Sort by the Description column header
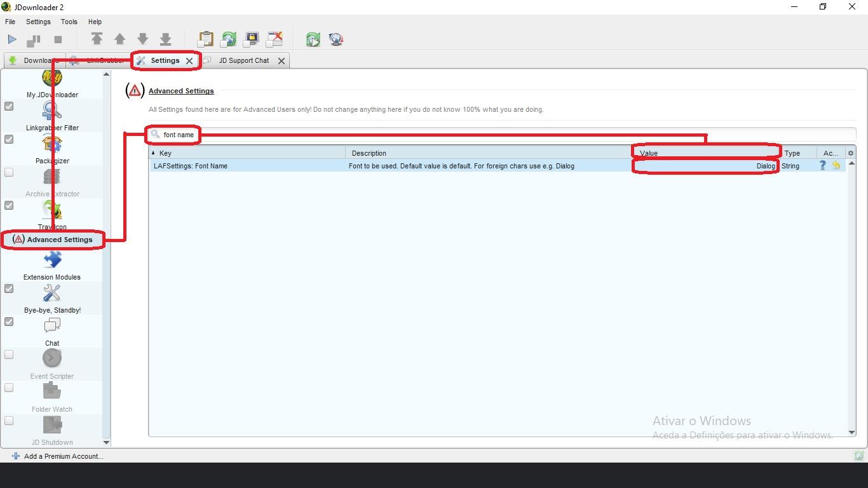 pos(488,153)
